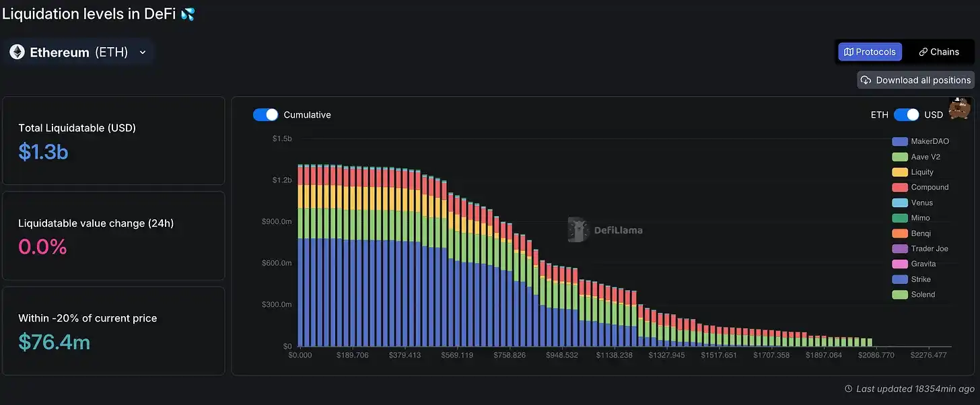Switch the ETH/USD currency toggle
The image size is (980, 405).
[x=906, y=115]
